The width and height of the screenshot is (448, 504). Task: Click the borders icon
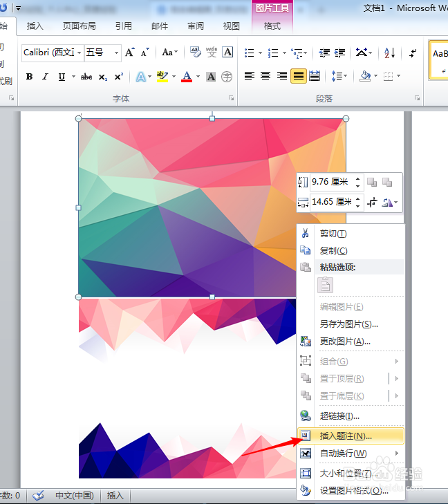click(389, 76)
